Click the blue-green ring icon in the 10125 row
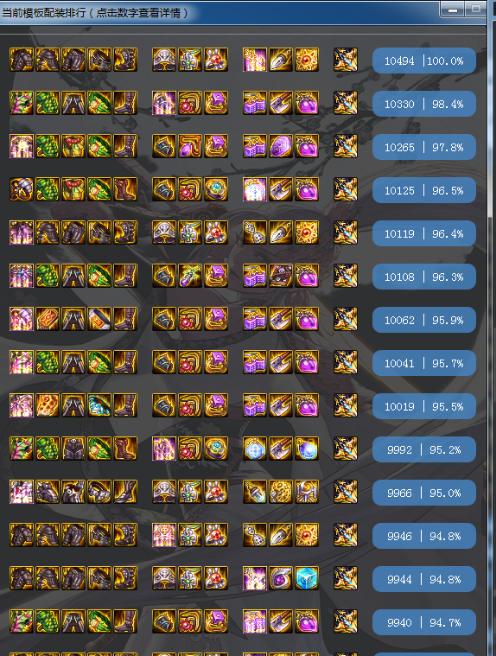This screenshot has height=656, width=496. click(216, 189)
